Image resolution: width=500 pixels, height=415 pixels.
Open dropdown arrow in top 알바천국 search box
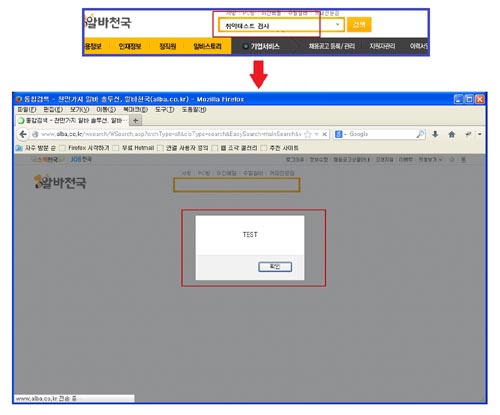[337, 25]
